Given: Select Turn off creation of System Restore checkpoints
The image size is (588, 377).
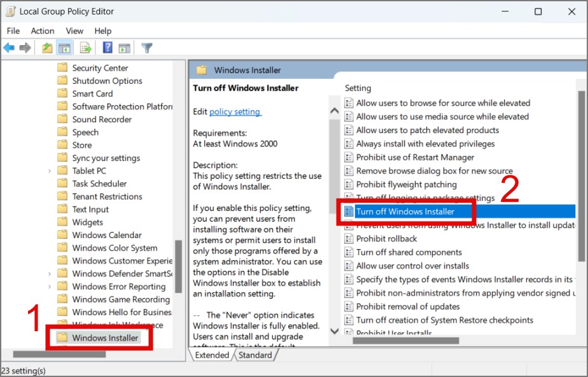Looking at the screenshot, I should 444,320.
